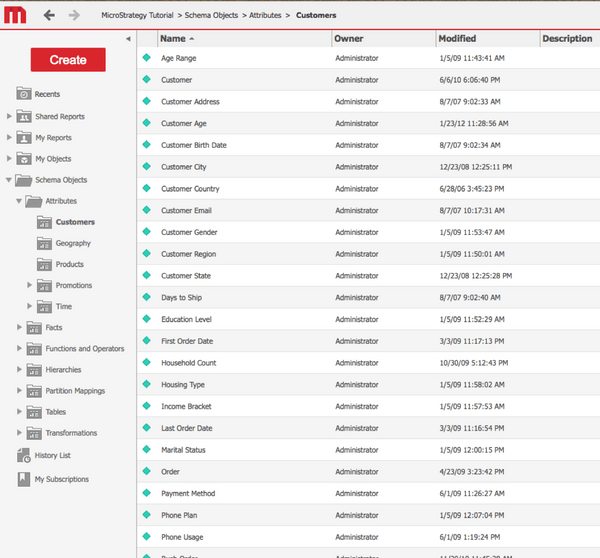The width and height of the screenshot is (600, 558).
Task: Open the Customer Email attribute
Action: [x=186, y=210]
